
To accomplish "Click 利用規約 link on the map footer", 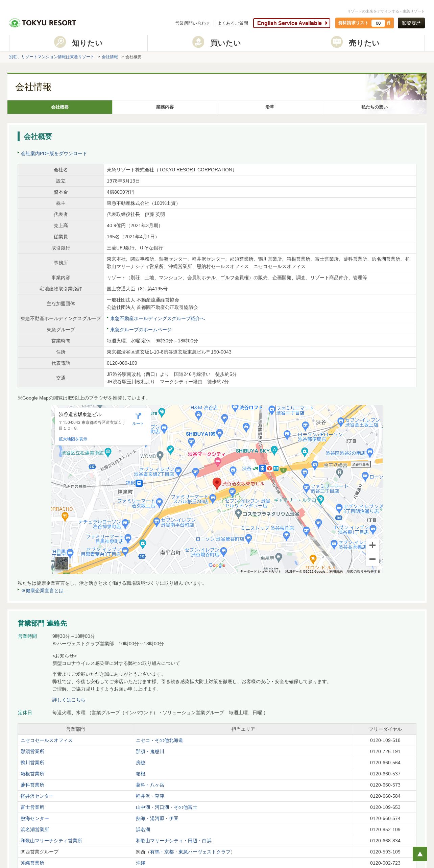I will [336, 572].
